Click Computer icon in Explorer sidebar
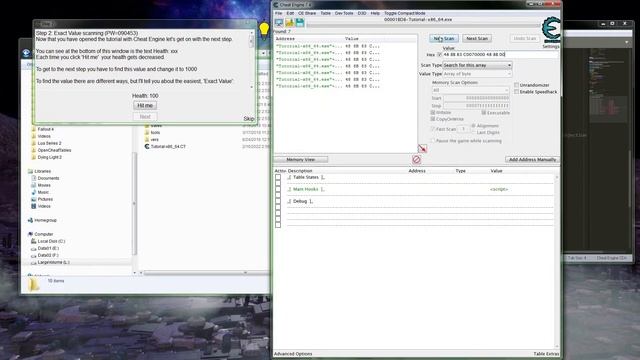640x360 pixels. [30, 234]
